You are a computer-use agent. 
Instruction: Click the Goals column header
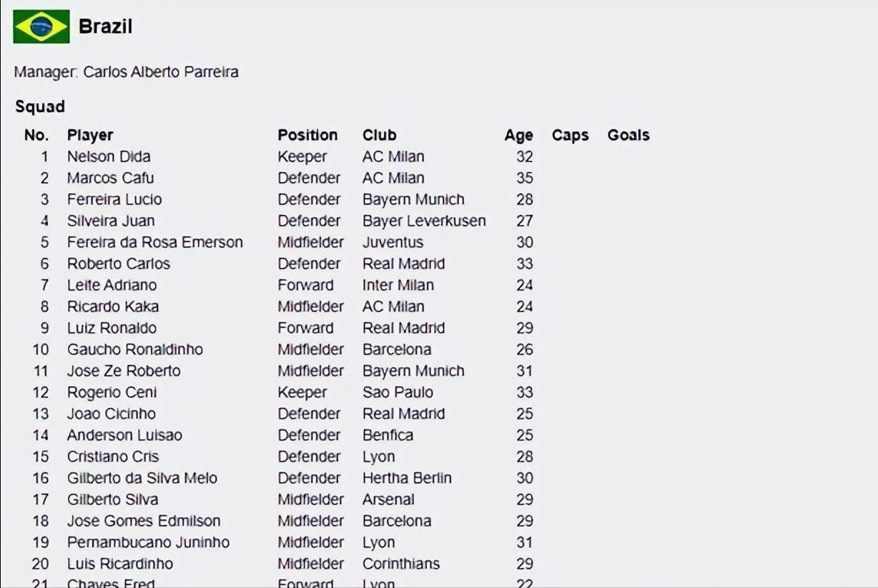tap(628, 135)
